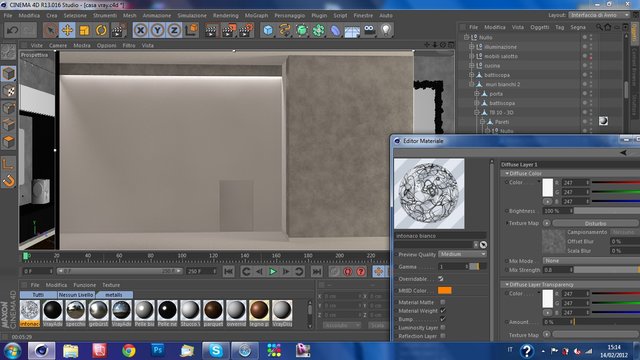Select the Scale tool icon
Screen dimensions: 640x360
point(84,30)
